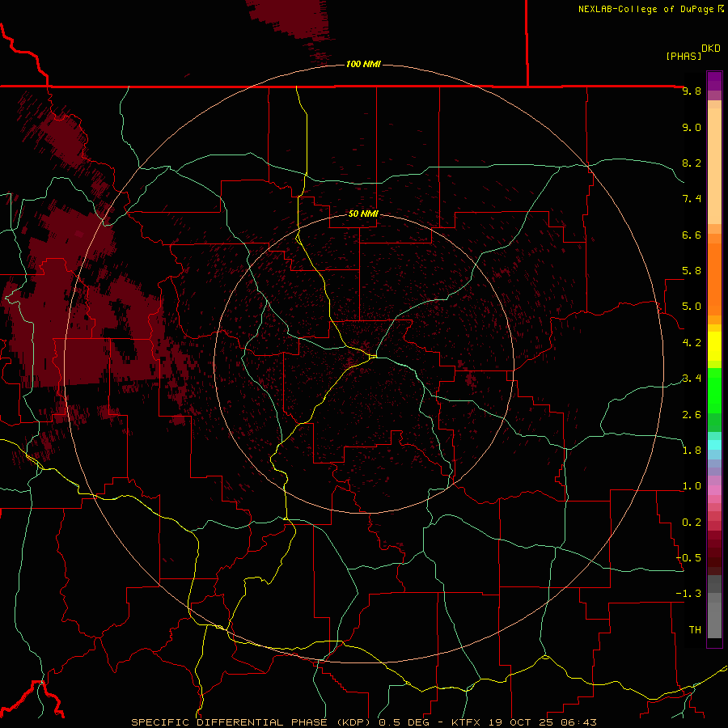The height and width of the screenshot is (728, 728).
Task: Click the 50 NMI range ring label
Action: 363,214
